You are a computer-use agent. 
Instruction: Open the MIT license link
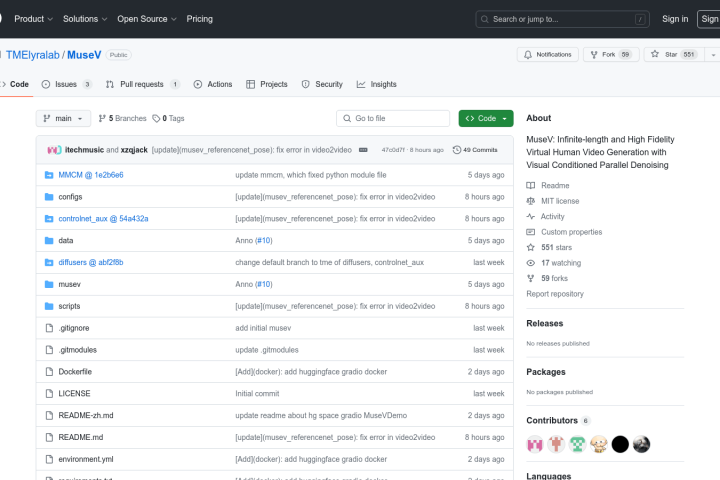560,201
